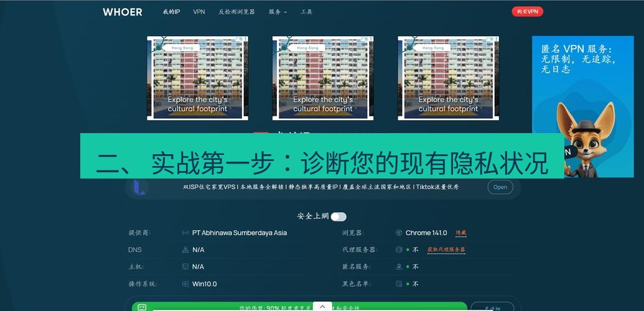Click the WHOER logo
Image resolution: width=644 pixels, height=311 pixels.
(123, 12)
